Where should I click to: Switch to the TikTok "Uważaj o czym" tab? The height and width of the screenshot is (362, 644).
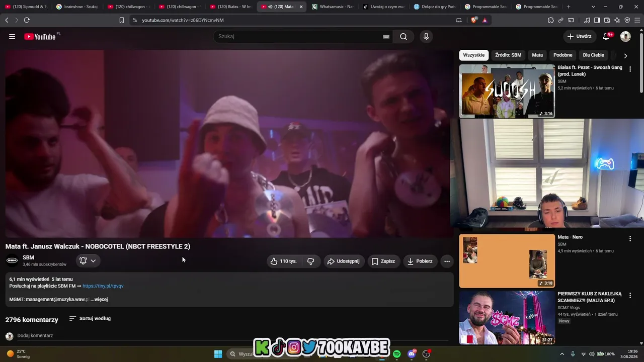tap(384, 7)
